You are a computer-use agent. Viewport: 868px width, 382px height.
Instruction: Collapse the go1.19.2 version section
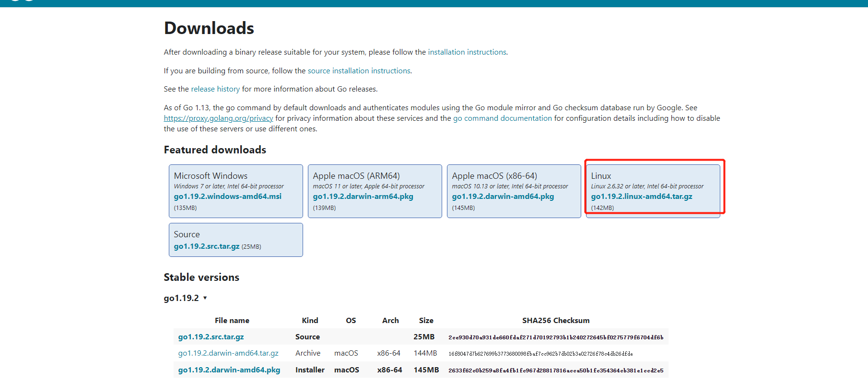point(186,298)
